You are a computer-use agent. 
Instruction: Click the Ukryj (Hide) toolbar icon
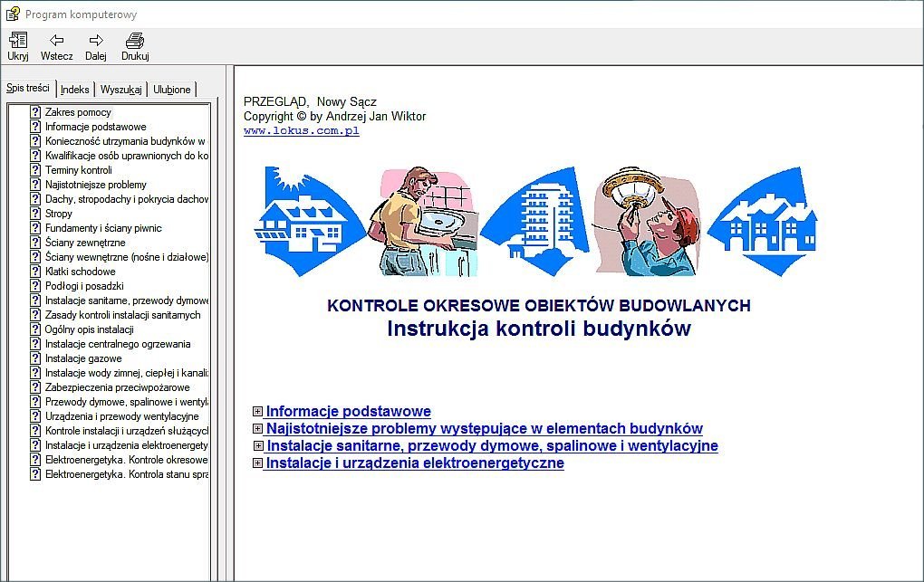pos(17,41)
